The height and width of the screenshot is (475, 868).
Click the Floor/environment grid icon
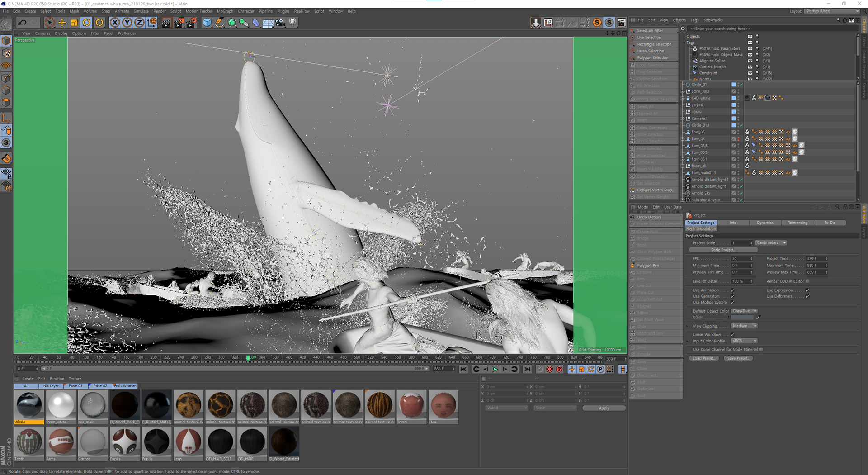point(268,23)
